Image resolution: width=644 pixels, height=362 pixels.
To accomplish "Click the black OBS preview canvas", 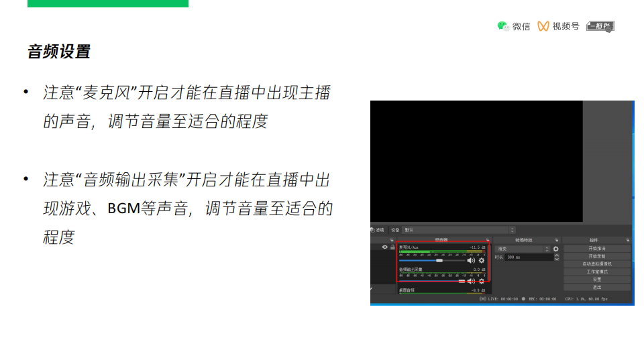I will (x=476, y=162).
